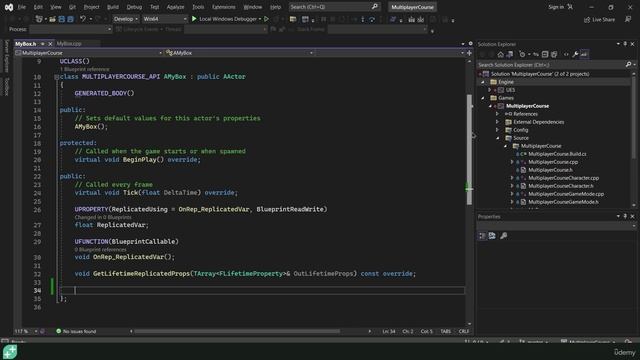The image size is (640, 360).
Task: Click the split editor icon above scrollbar
Action: coord(469,53)
